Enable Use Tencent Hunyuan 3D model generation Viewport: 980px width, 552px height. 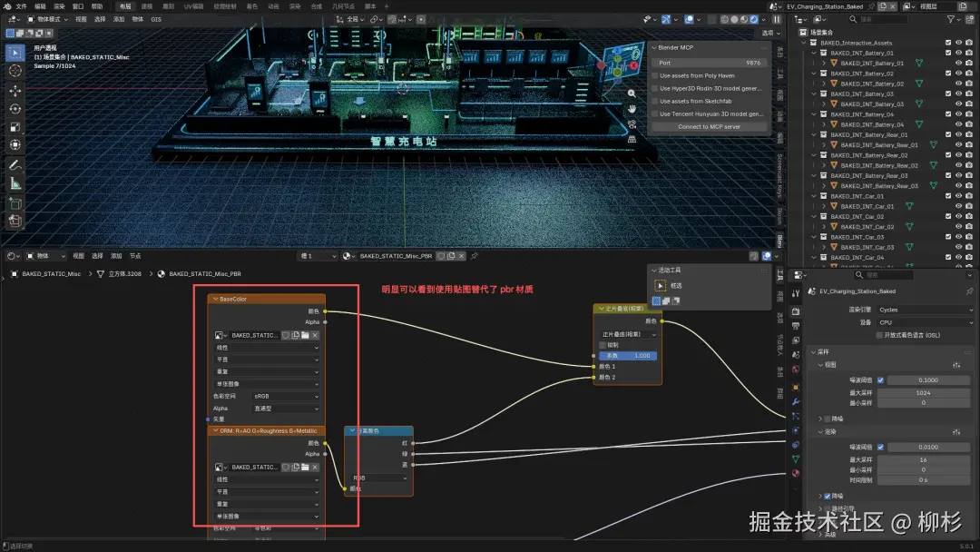pos(655,114)
